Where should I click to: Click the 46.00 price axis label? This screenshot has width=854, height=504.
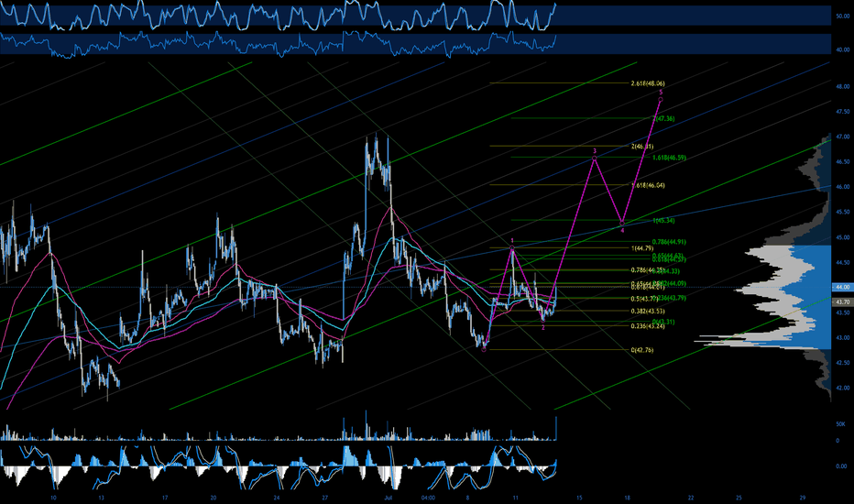pyautogui.click(x=843, y=187)
